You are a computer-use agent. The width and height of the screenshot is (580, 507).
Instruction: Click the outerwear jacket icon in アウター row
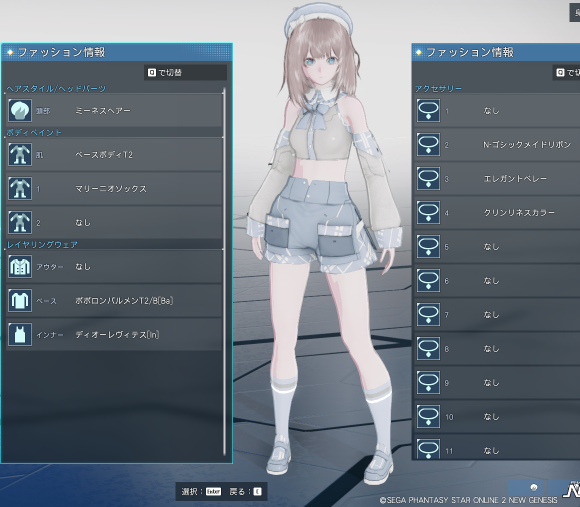(20, 267)
